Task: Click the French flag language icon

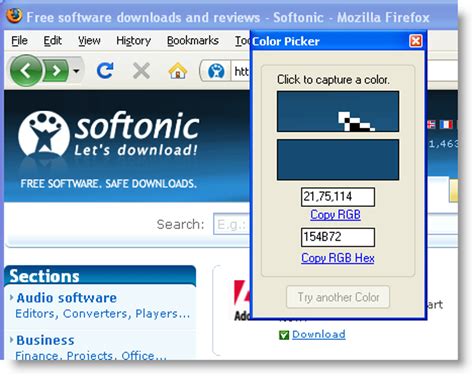Action: 446,125
